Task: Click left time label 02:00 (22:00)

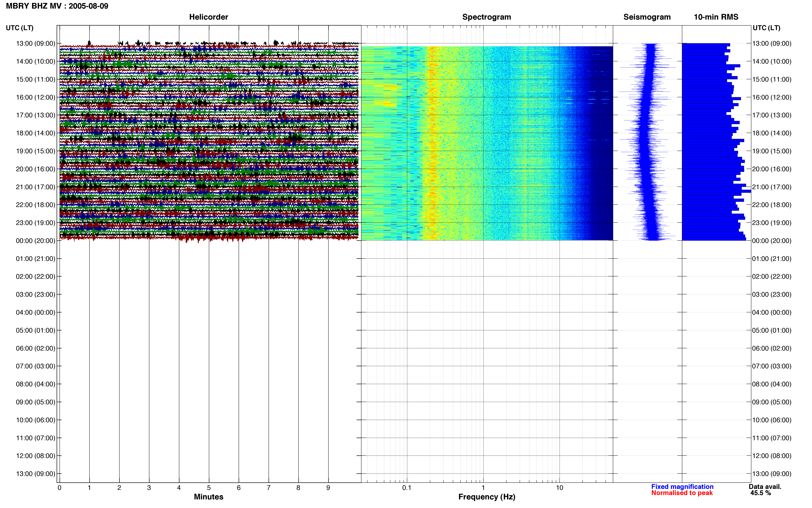Action: click(36, 277)
